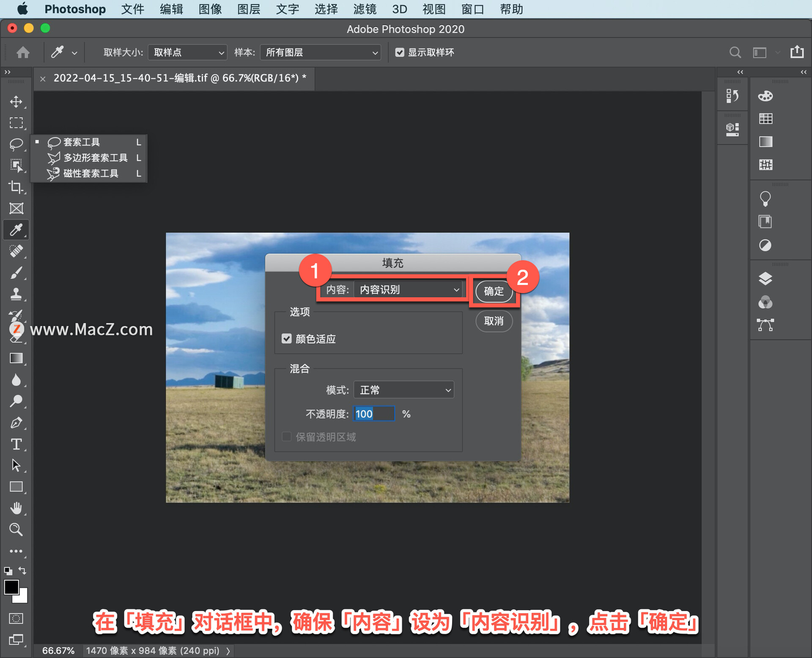Open the 模式 blending mode dropdown

(404, 390)
